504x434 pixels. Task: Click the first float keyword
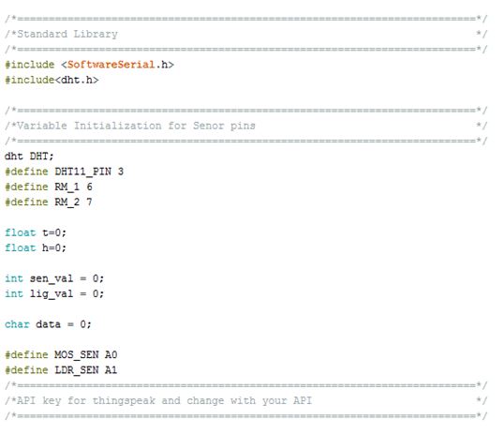pos(21,232)
